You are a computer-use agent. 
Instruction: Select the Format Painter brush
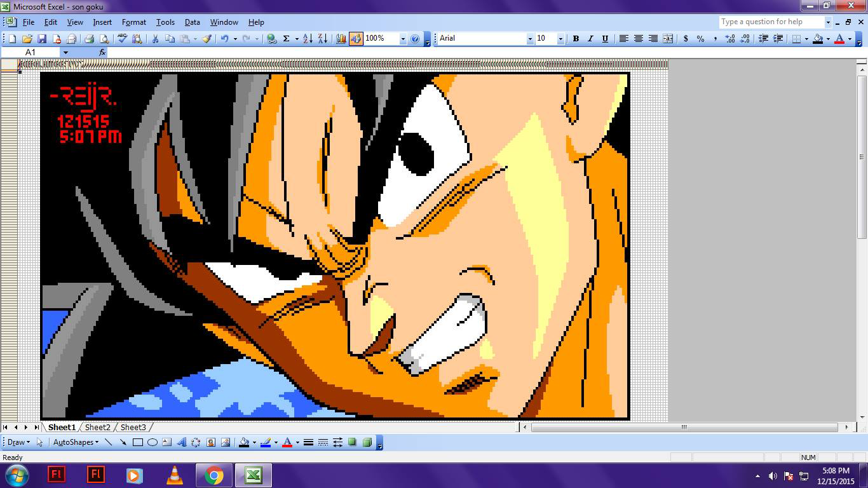207,39
